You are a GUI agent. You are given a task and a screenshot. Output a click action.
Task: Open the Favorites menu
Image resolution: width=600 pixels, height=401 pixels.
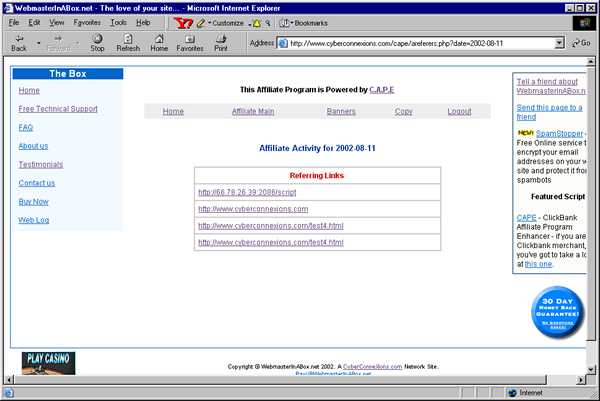coord(87,23)
